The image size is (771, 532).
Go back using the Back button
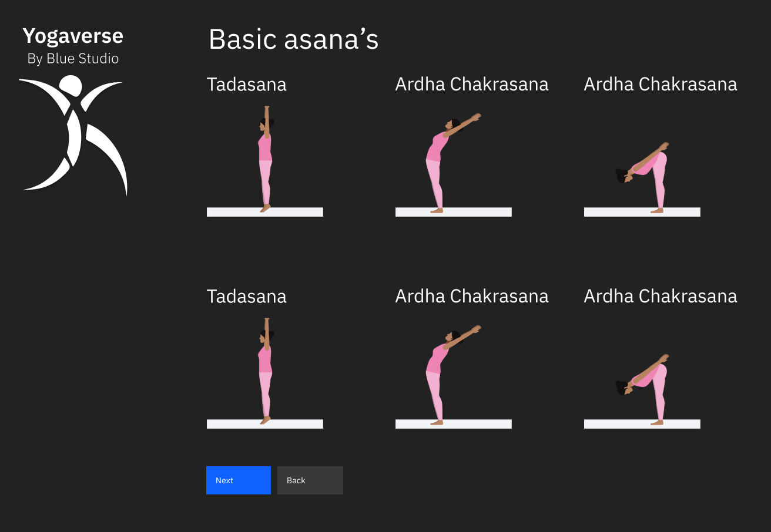pos(310,480)
